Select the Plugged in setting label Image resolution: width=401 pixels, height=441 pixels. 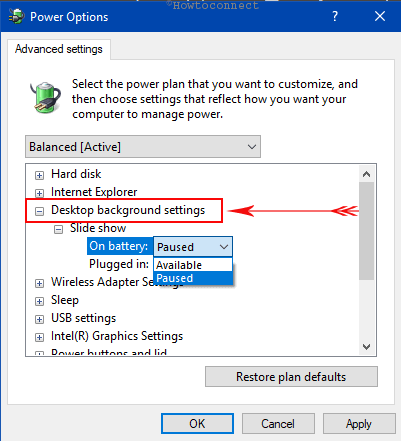point(119,264)
